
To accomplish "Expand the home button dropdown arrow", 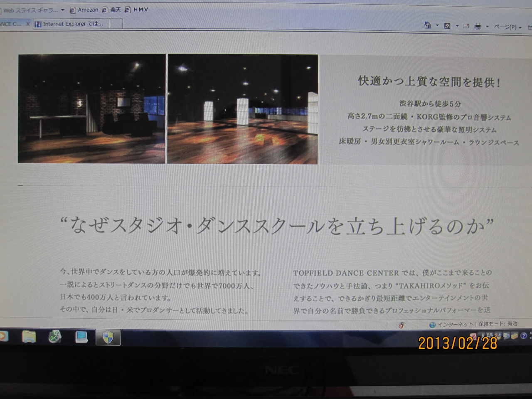I will pyautogui.click(x=437, y=26).
